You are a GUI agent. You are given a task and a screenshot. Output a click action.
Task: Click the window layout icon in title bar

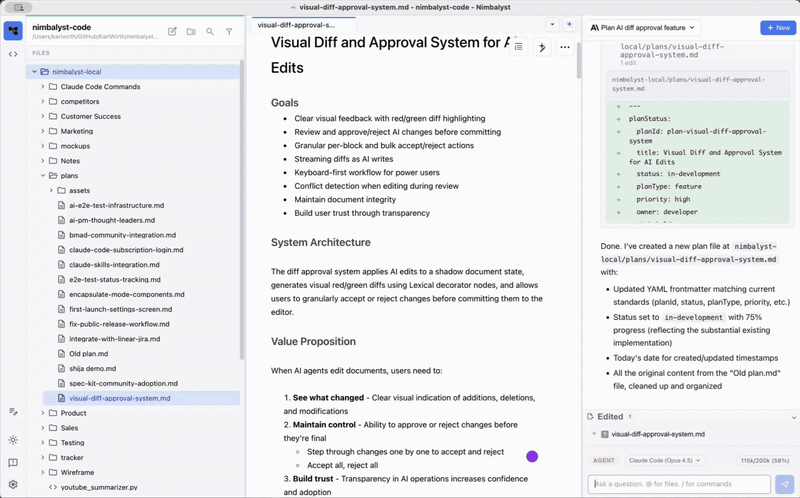(19, 7)
